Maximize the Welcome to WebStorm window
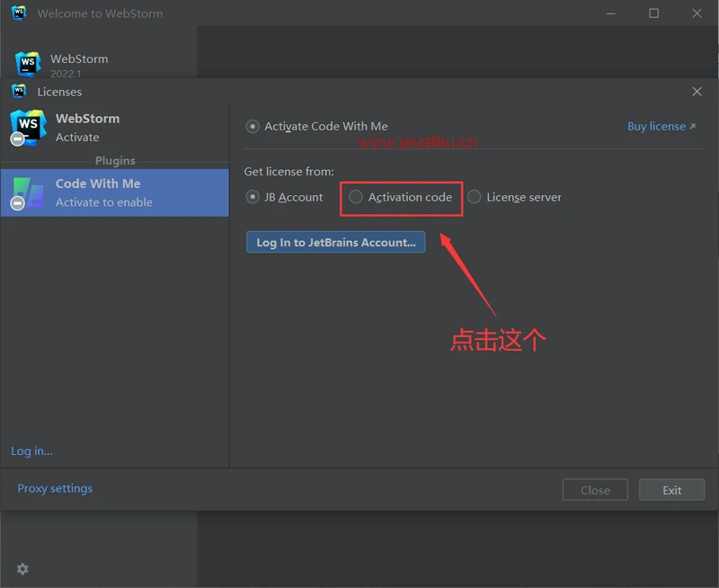 [x=653, y=13]
